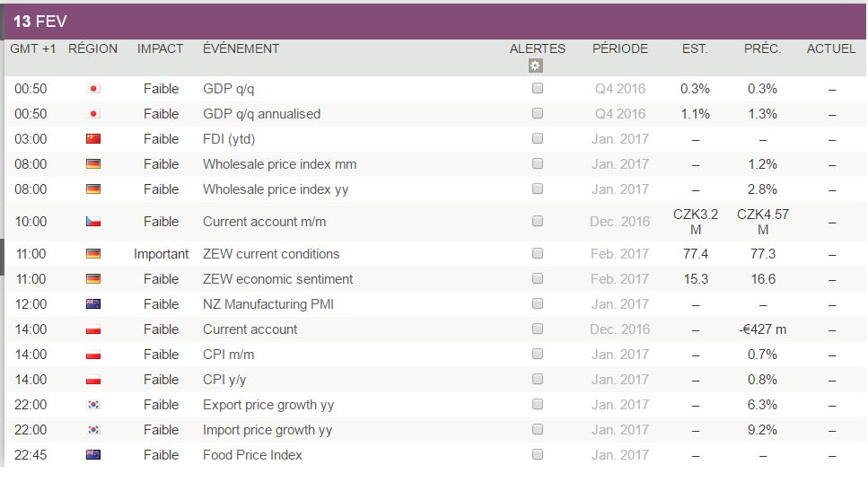
Task: Click the South Korea flag beside Export price growth
Action: pos(93,405)
